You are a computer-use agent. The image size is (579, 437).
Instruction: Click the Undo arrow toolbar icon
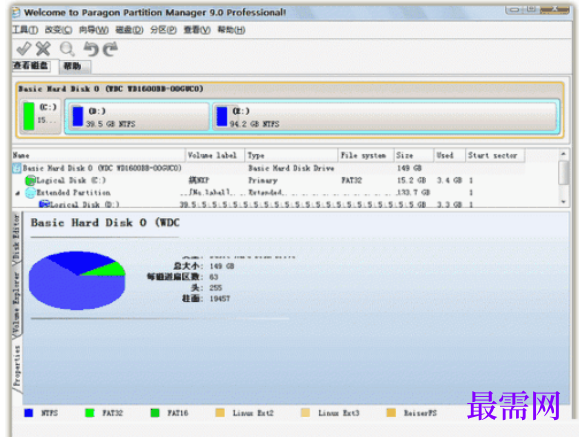91,49
